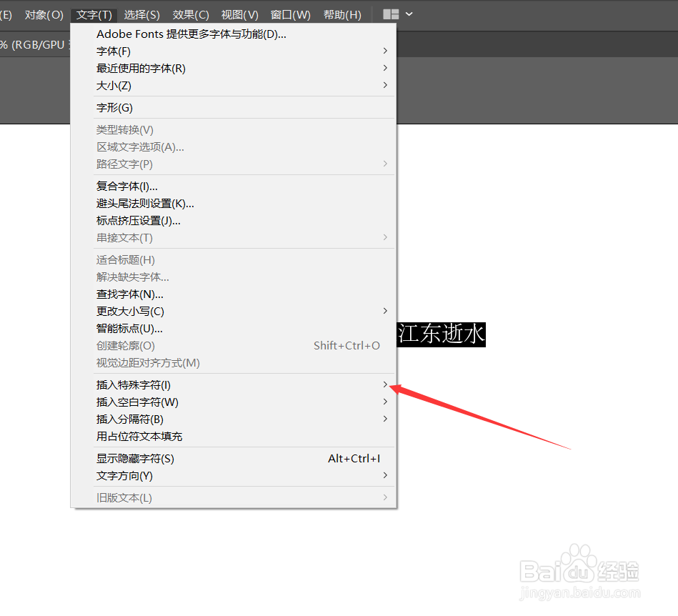Screen dimensions: 678x616
Task: Click the selected text 江东逝水 on canvas
Action: click(x=441, y=334)
